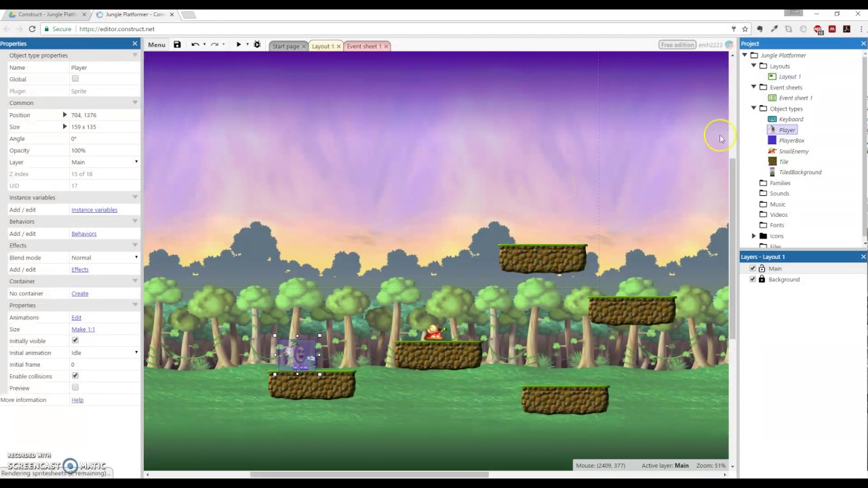868x488 pixels.
Task: Click the Redo arrow in the toolbar
Action: 214,45
